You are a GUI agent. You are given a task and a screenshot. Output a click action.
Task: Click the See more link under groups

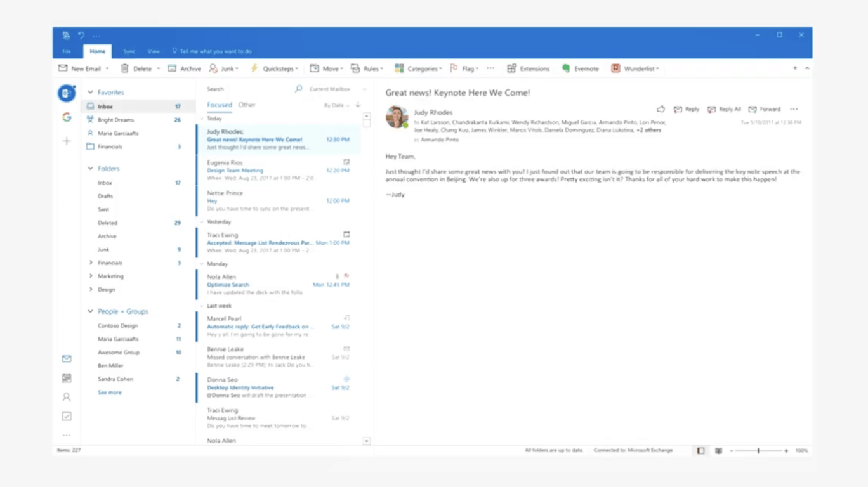pyautogui.click(x=109, y=393)
